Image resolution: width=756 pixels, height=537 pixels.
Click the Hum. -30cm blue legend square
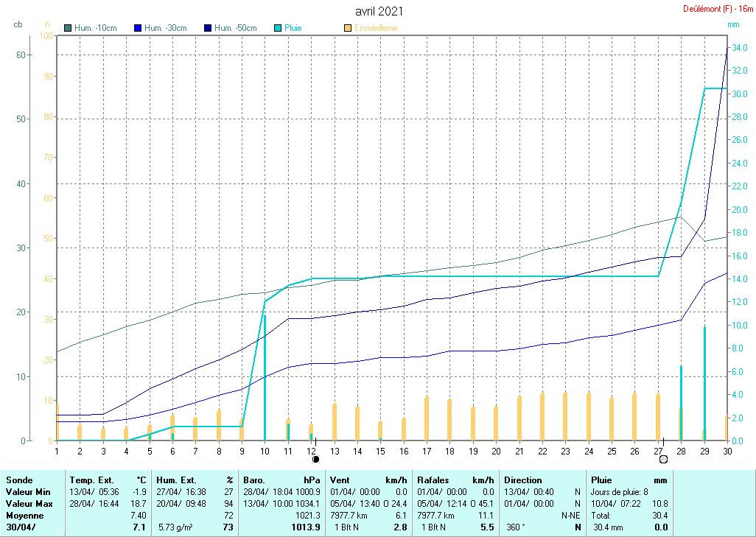(138, 28)
